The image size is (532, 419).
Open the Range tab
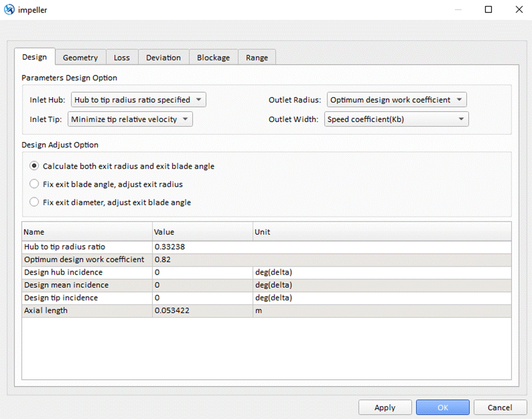(x=257, y=57)
